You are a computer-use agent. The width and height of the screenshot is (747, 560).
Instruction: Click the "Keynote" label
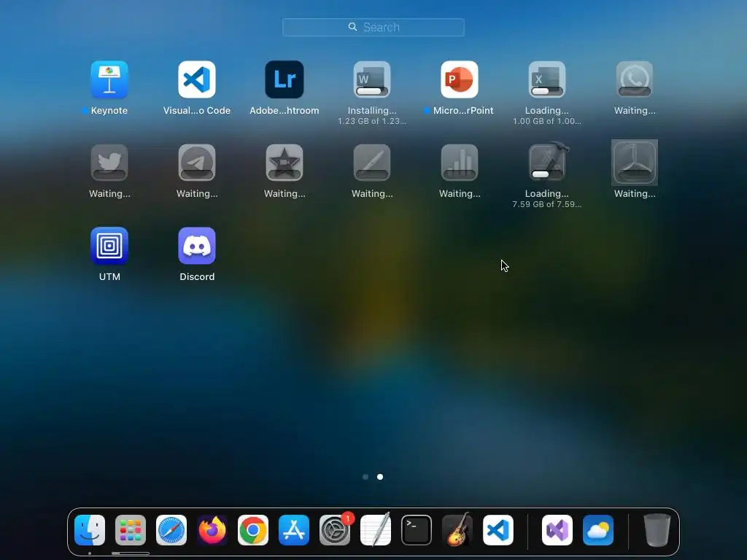point(109,111)
